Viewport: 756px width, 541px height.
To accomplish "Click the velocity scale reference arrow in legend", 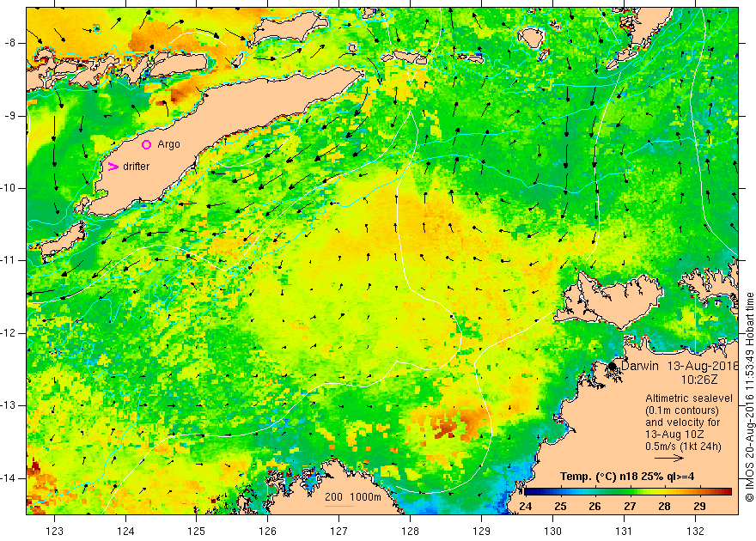I will click(x=669, y=458).
